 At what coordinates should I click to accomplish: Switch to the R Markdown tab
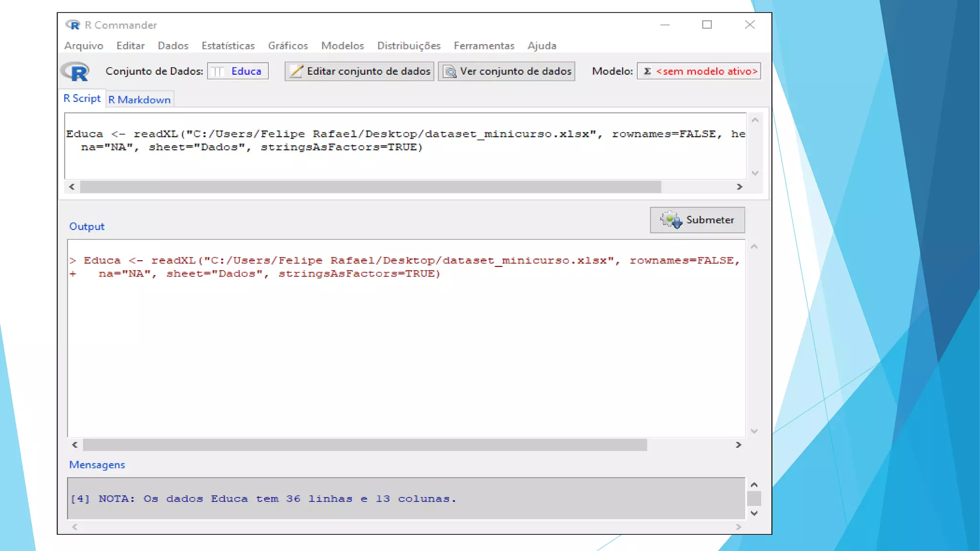[139, 99]
